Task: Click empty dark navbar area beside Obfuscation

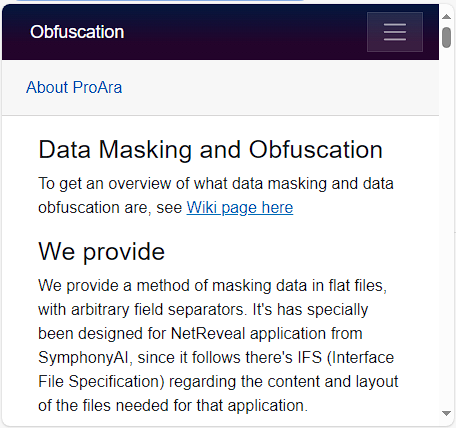Action: click(x=243, y=32)
